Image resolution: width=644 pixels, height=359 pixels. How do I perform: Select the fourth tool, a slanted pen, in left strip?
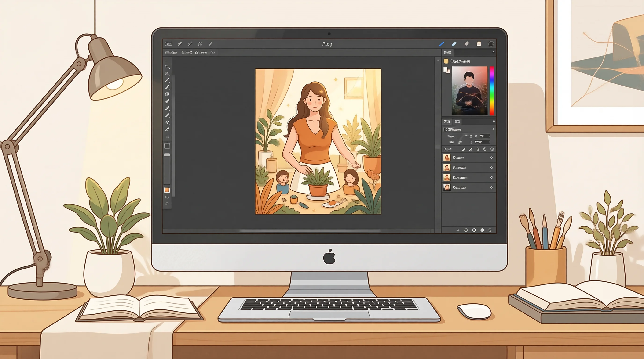(167, 87)
